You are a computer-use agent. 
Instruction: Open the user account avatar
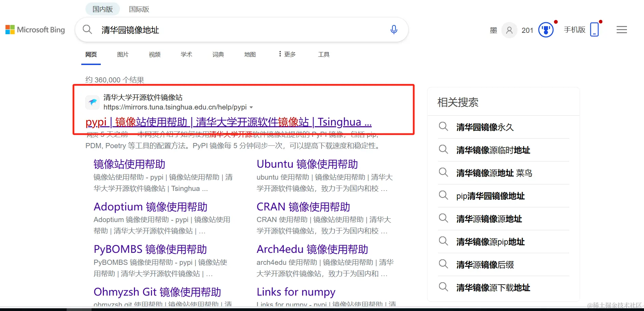509,30
